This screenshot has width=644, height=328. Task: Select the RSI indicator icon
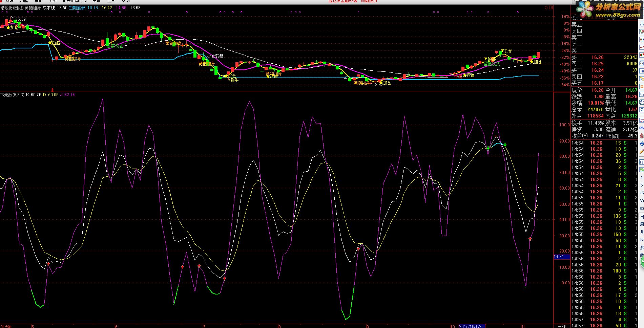[x=642, y=128]
